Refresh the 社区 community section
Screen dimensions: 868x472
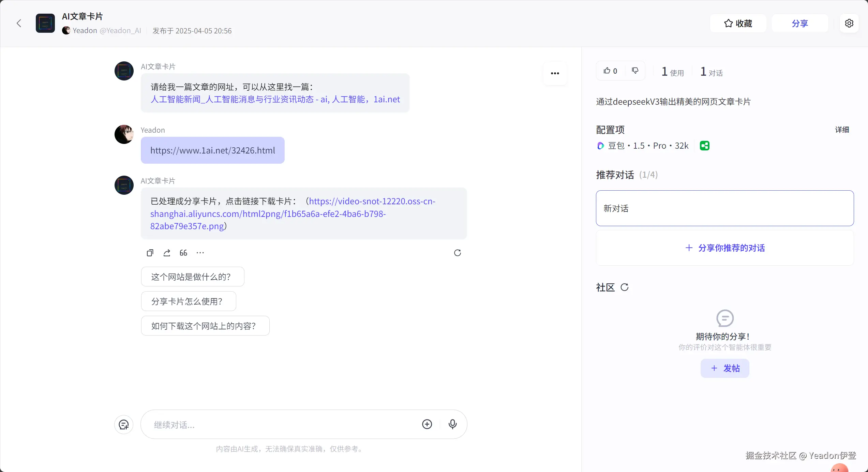click(625, 287)
